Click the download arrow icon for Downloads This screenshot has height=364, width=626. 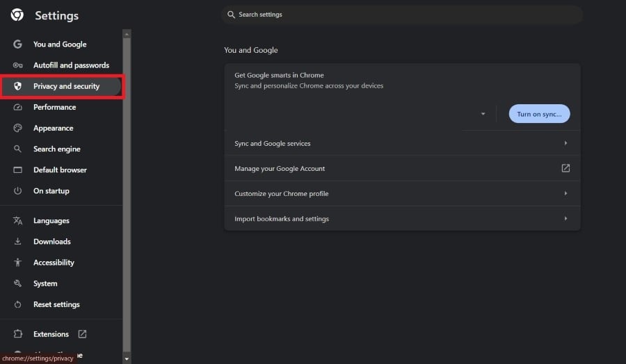17,241
